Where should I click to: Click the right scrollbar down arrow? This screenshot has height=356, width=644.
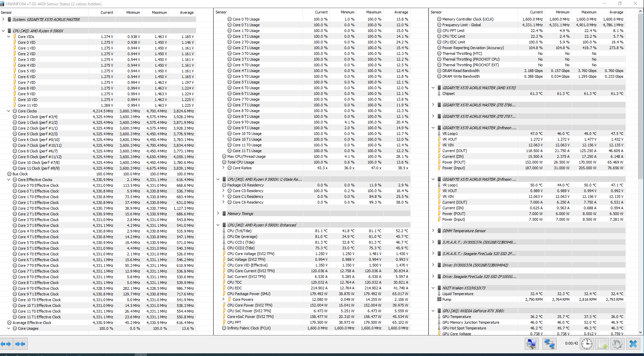click(x=640, y=332)
